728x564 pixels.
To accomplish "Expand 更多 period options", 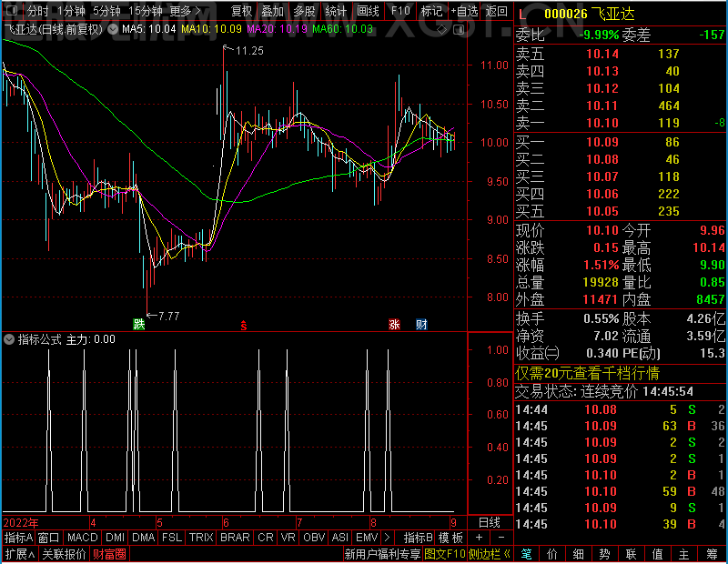I will [186, 11].
